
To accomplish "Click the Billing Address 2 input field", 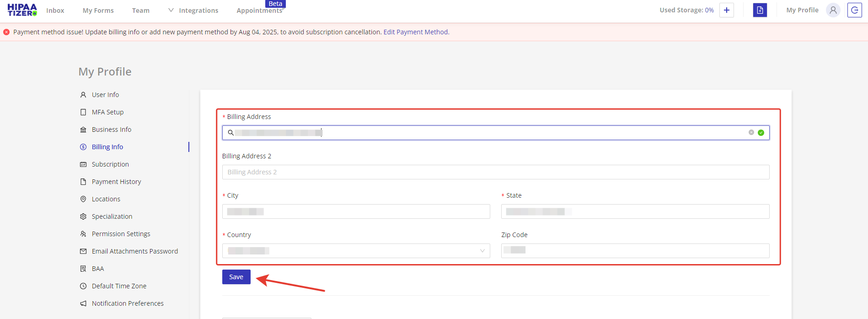I will pos(496,172).
